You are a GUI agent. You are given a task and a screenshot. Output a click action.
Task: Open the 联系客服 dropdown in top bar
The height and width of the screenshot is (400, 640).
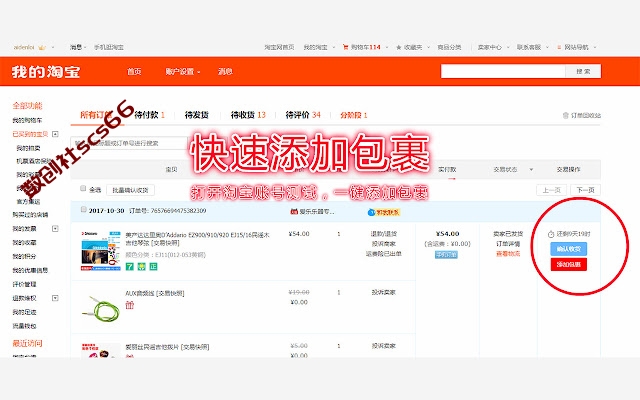coord(533,47)
